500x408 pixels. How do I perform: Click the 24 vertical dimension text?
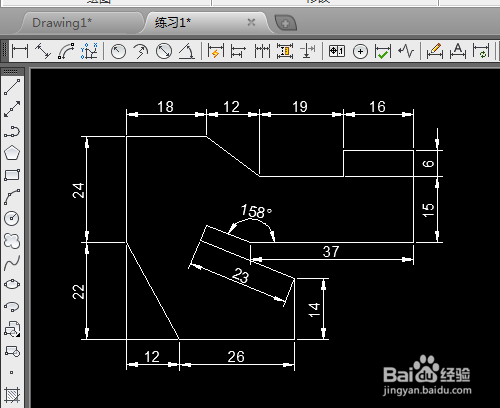click(x=79, y=191)
